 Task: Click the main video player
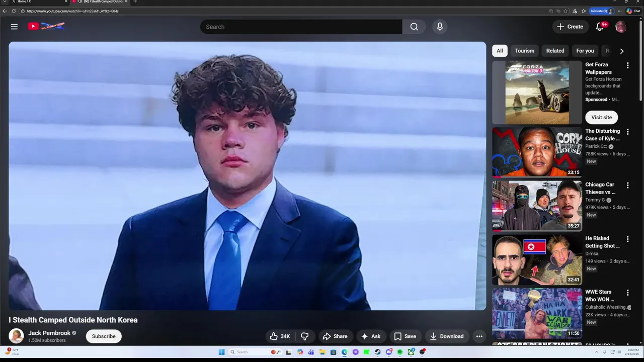(248, 176)
